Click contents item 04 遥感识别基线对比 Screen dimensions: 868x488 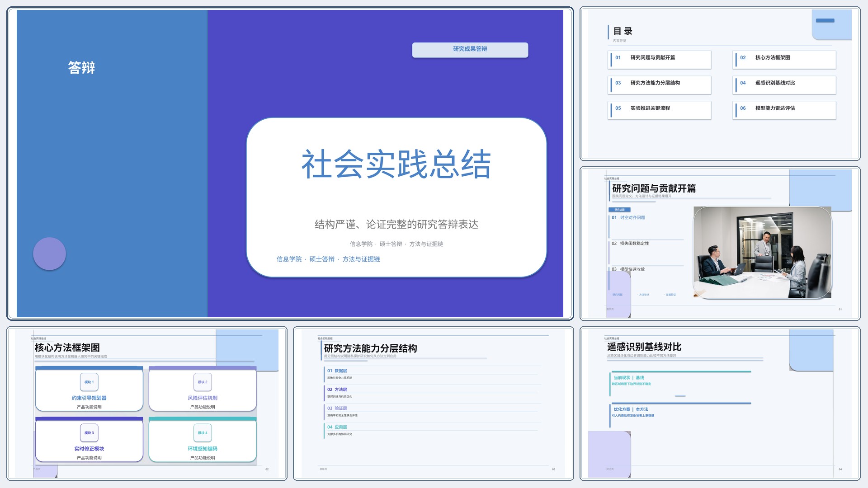[784, 84]
